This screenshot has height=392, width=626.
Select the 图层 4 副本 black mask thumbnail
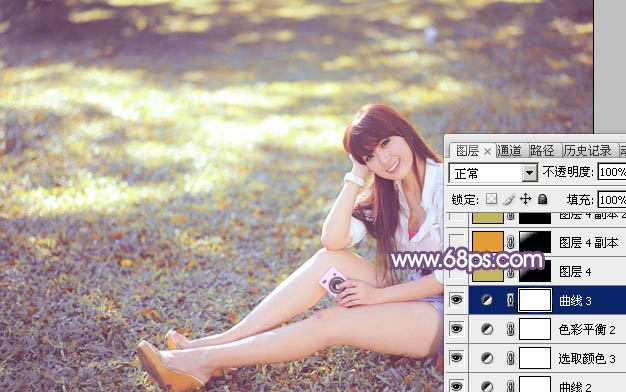tap(535, 242)
